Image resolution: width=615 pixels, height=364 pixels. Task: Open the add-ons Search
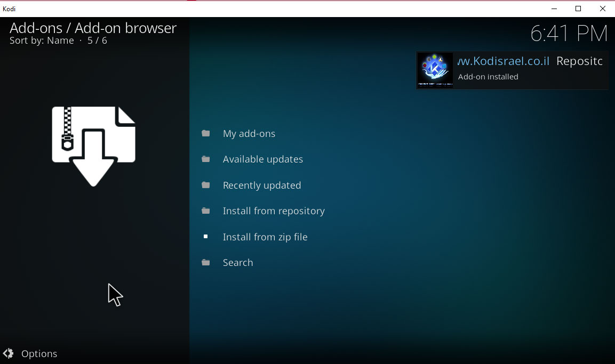pyautogui.click(x=238, y=262)
